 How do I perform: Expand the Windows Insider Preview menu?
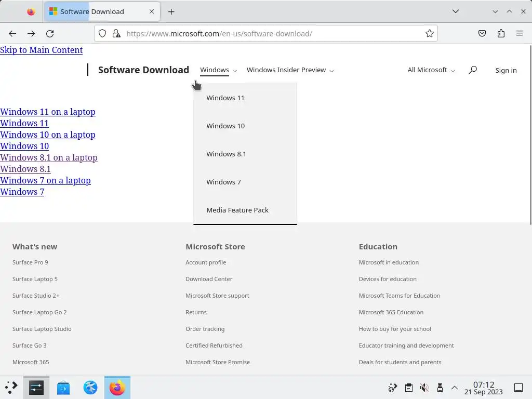pos(290,70)
